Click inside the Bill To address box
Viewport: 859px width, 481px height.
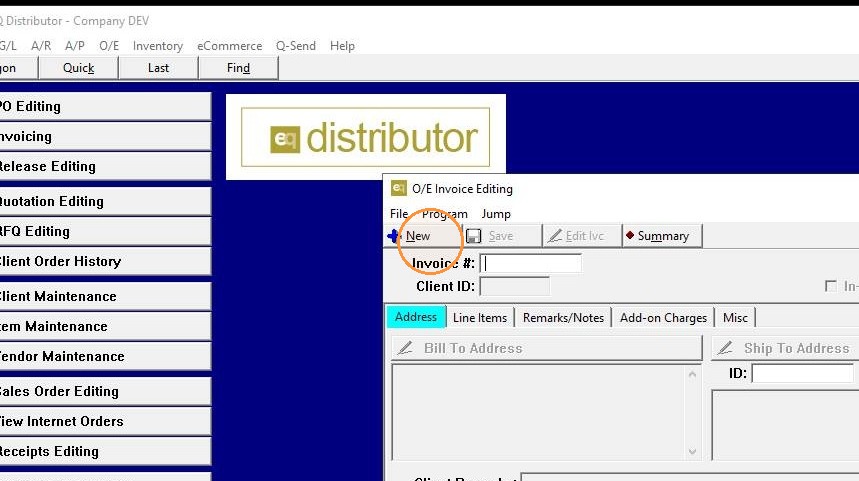[x=539, y=413]
